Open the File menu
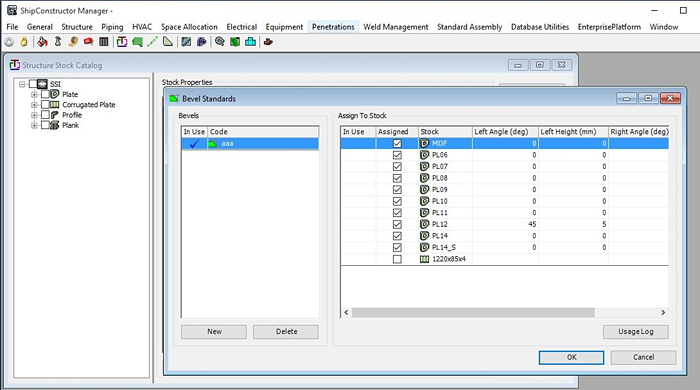Viewport: 700px width, 390px height. click(12, 27)
